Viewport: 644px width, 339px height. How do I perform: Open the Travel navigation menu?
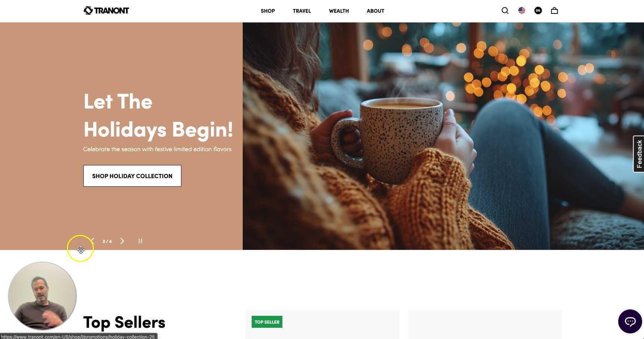pyautogui.click(x=302, y=11)
